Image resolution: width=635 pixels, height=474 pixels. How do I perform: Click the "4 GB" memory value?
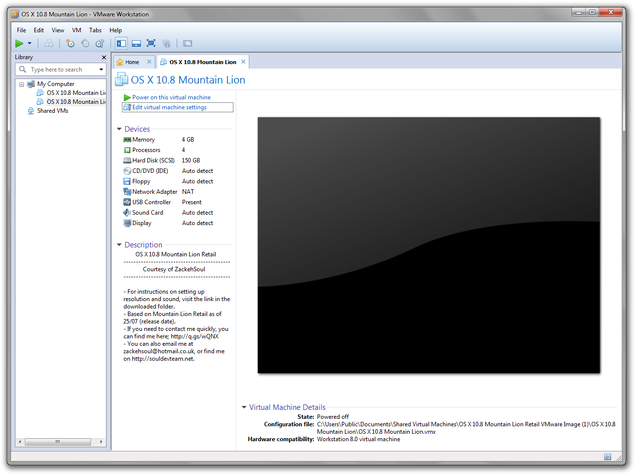pos(188,139)
